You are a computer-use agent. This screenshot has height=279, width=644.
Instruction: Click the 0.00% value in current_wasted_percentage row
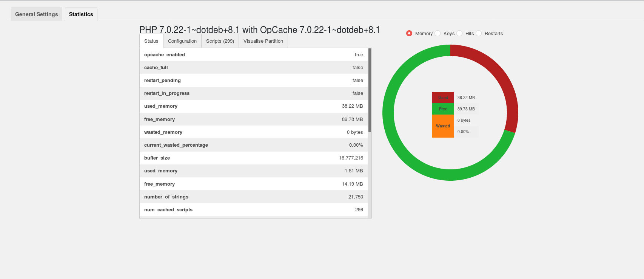[356, 145]
